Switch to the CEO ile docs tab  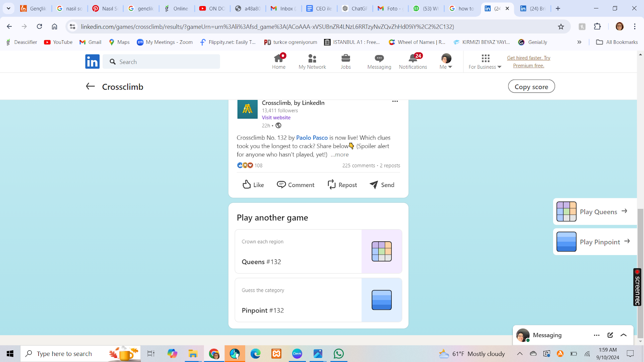tap(320, 8)
